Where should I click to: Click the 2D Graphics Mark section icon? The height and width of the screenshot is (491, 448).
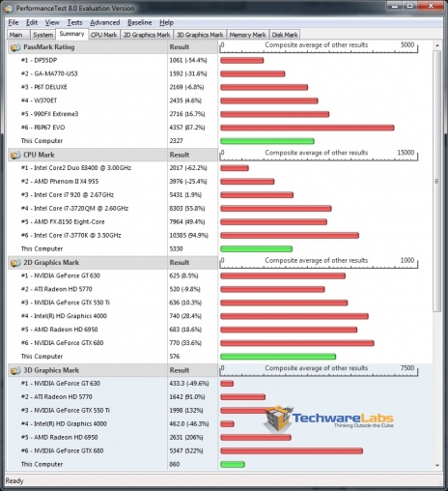[15, 263]
